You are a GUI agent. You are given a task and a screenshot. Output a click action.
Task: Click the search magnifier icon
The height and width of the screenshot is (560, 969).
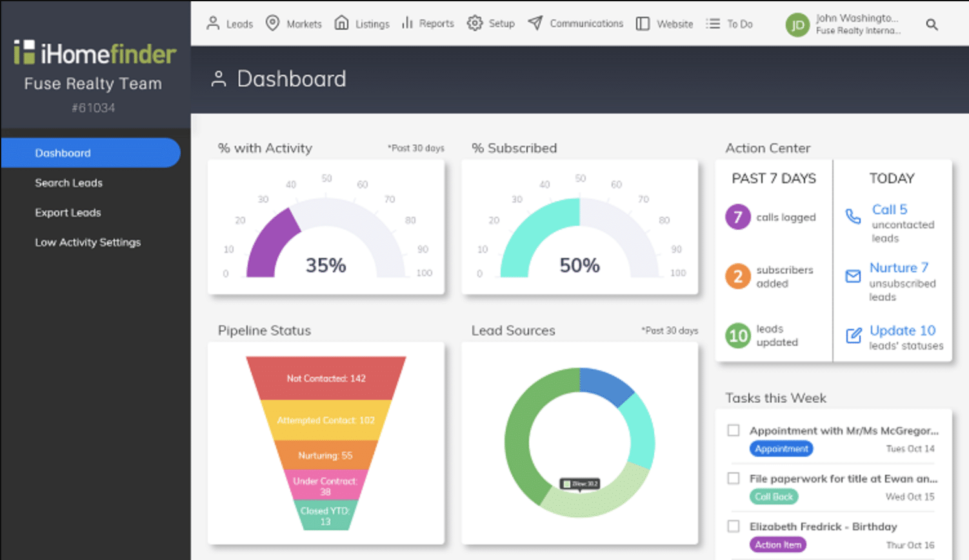click(x=932, y=25)
